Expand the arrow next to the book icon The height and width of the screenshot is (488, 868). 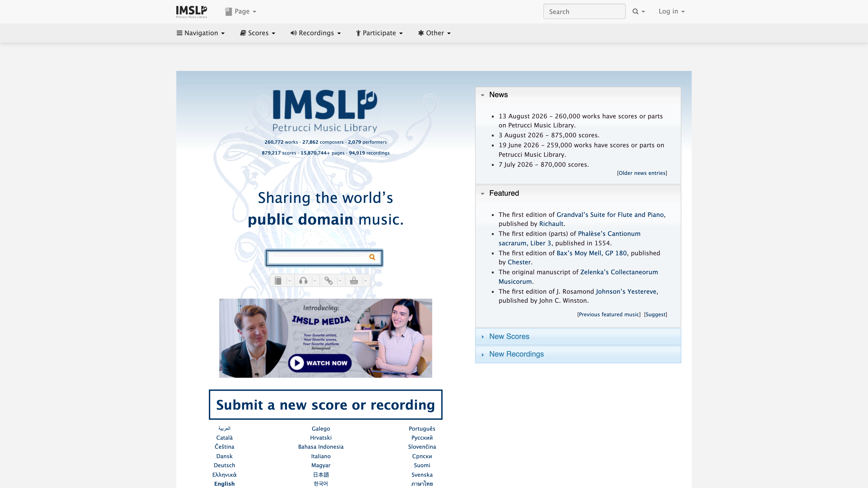(x=289, y=281)
